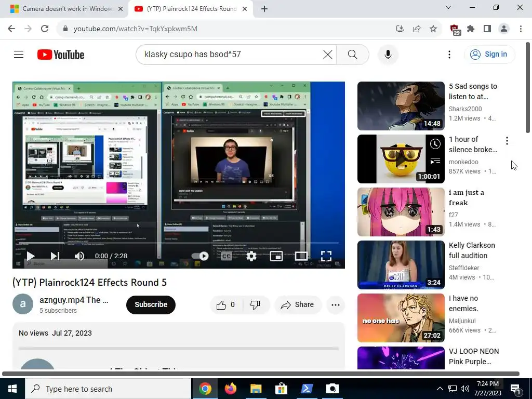The width and height of the screenshot is (532, 399).
Task: Dislike the video with thumbs down
Action: tap(255, 304)
